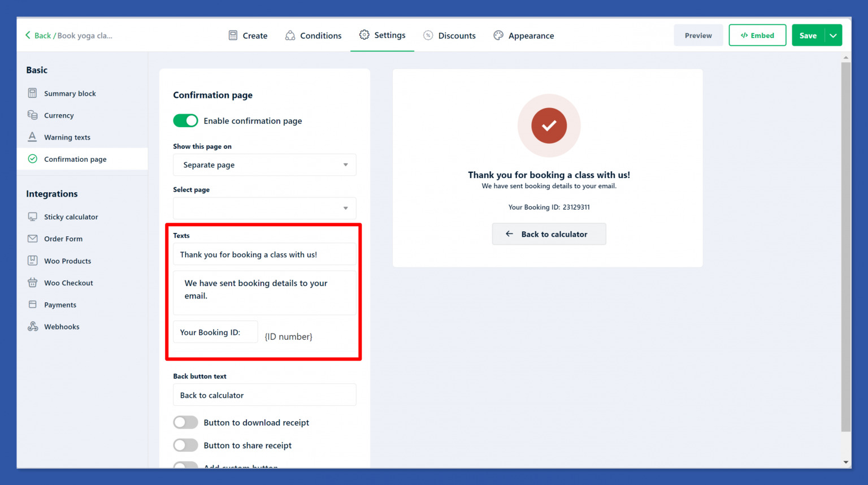Go to the Discounts tab

pyautogui.click(x=450, y=36)
